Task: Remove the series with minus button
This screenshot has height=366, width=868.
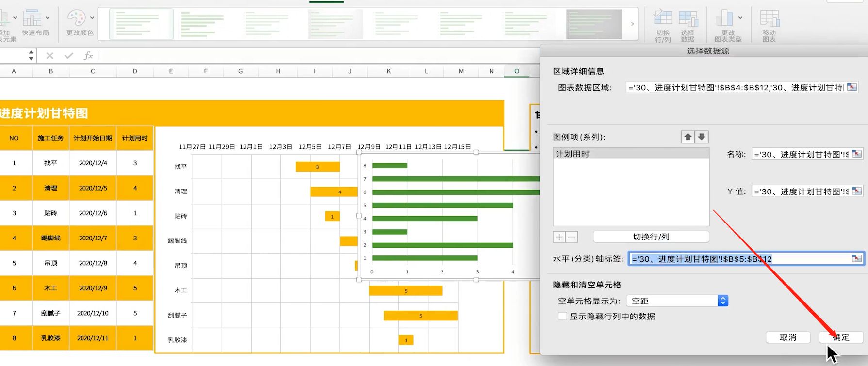Action: coord(572,237)
